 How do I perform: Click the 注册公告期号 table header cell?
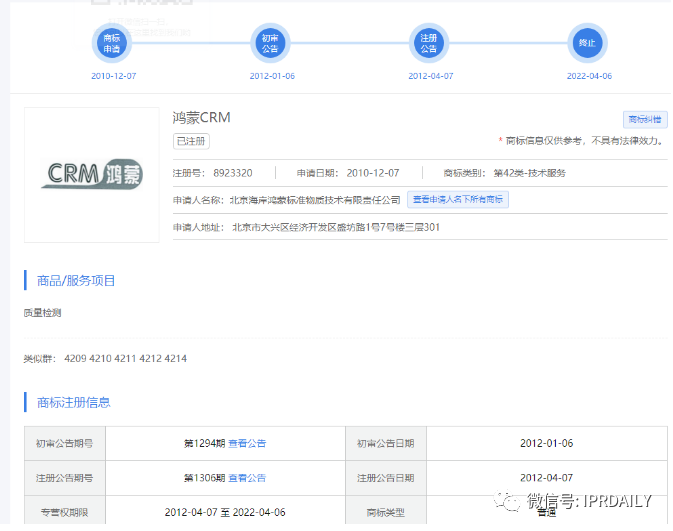(65, 478)
